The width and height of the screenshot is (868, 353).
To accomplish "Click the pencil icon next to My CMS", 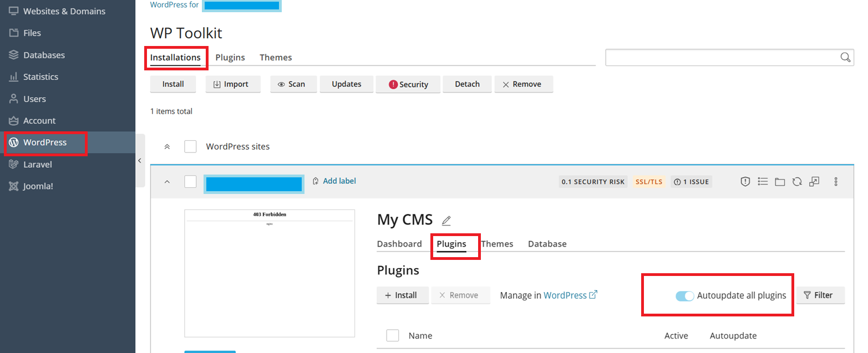I will (x=446, y=221).
